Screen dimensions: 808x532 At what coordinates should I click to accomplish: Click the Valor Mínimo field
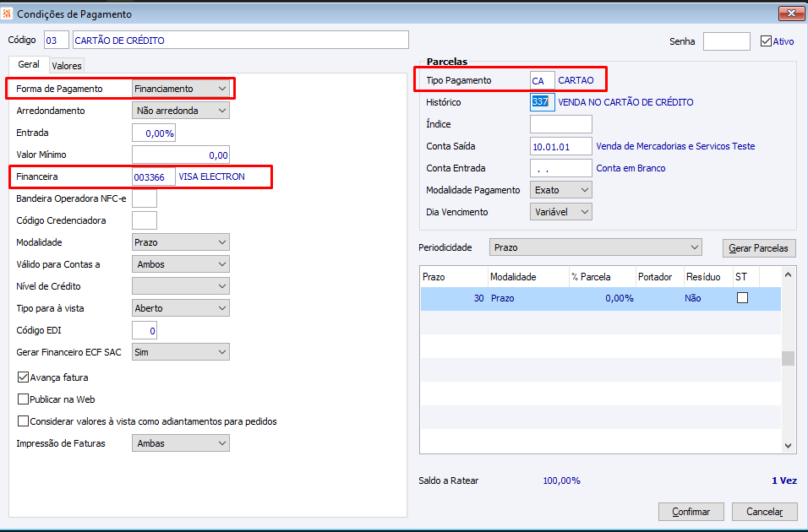[x=180, y=155]
